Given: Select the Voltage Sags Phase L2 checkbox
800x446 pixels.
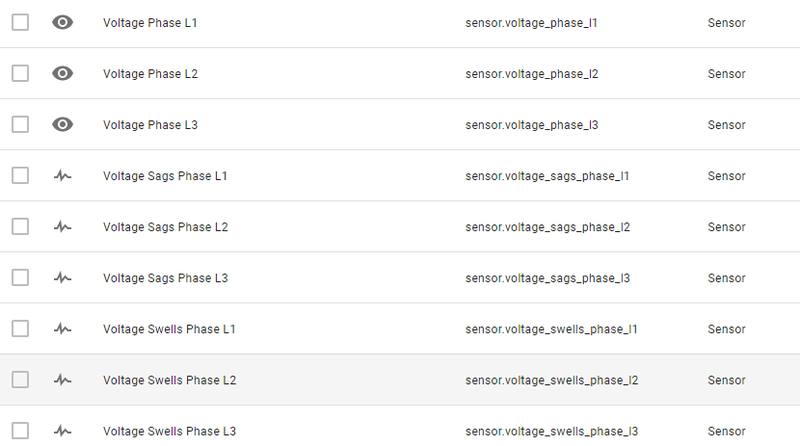Looking at the screenshot, I should 20,226.
